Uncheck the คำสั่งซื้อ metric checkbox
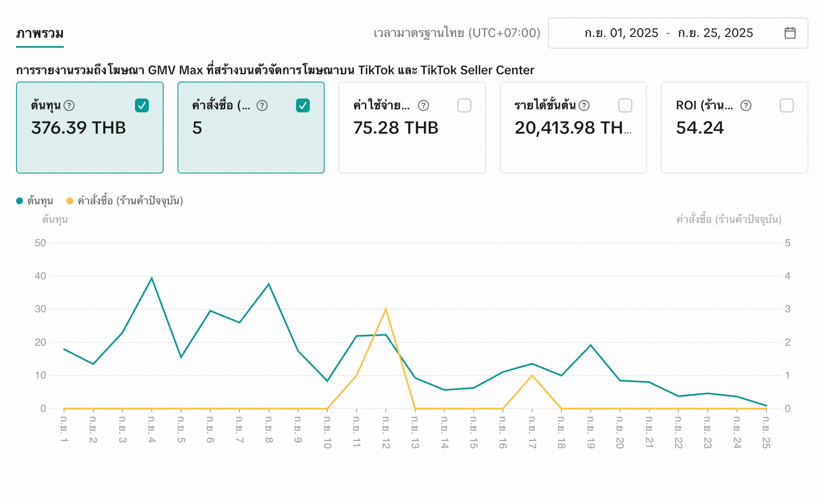Screen dimensions: 821x504 [303, 106]
